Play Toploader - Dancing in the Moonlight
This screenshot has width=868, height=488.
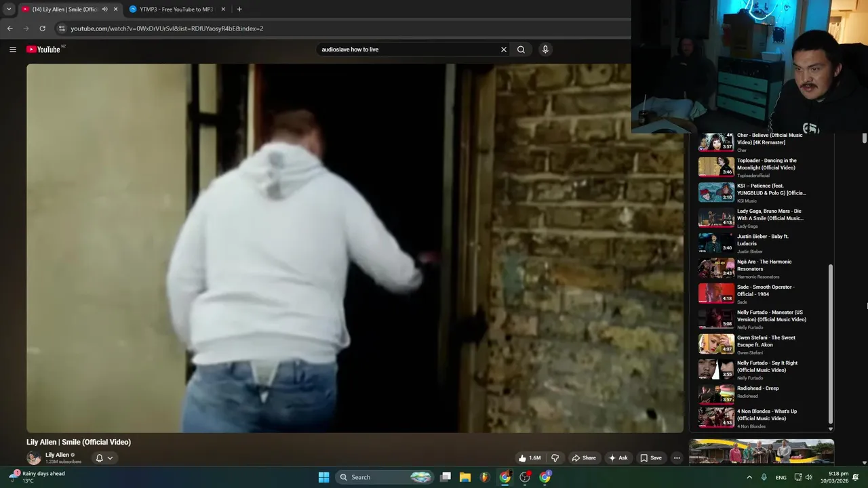(x=753, y=167)
